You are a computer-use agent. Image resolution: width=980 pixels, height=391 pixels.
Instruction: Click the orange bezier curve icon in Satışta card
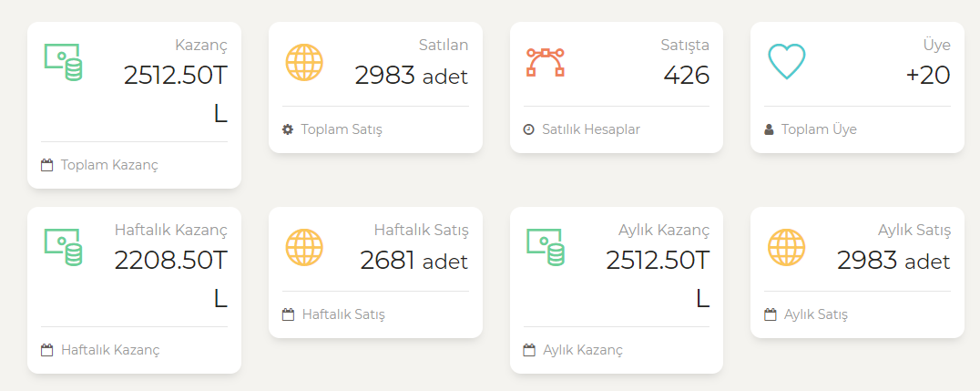pyautogui.click(x=545, y=63)
